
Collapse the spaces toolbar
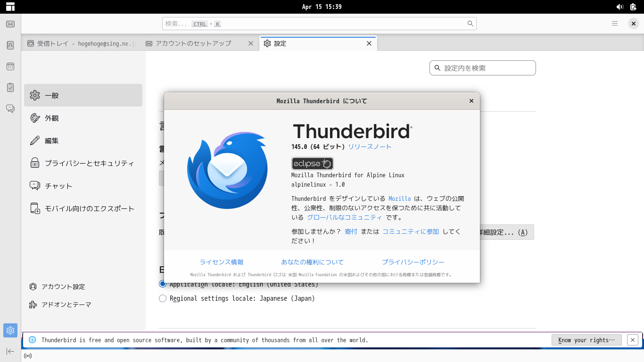[10, 351]
